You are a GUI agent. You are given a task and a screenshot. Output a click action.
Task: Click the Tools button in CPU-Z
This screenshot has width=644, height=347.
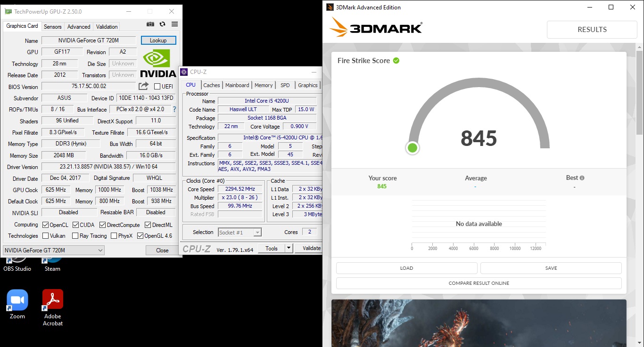click(x=272, y=248)
